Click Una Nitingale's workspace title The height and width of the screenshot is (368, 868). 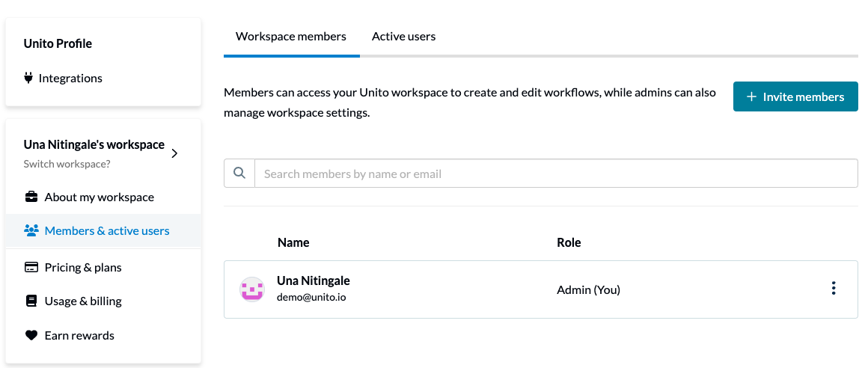pos(94,144)
